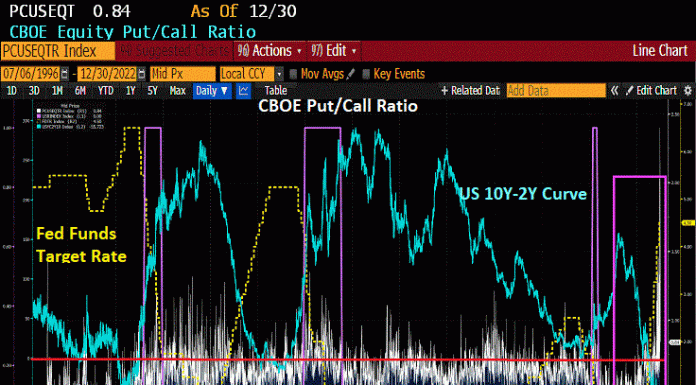Open the 97) Edit dropdown
The image size is (696, 385).
click(x=333, y=51)
